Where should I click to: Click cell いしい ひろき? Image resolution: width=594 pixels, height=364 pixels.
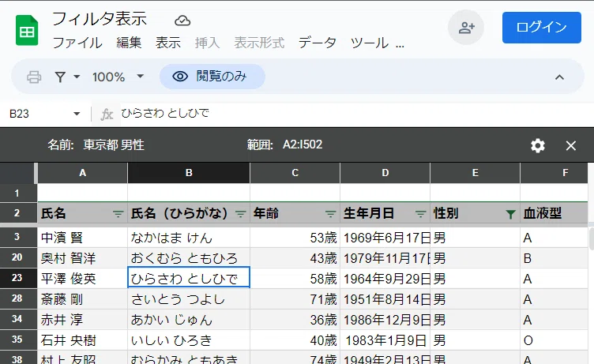point(189,340)
